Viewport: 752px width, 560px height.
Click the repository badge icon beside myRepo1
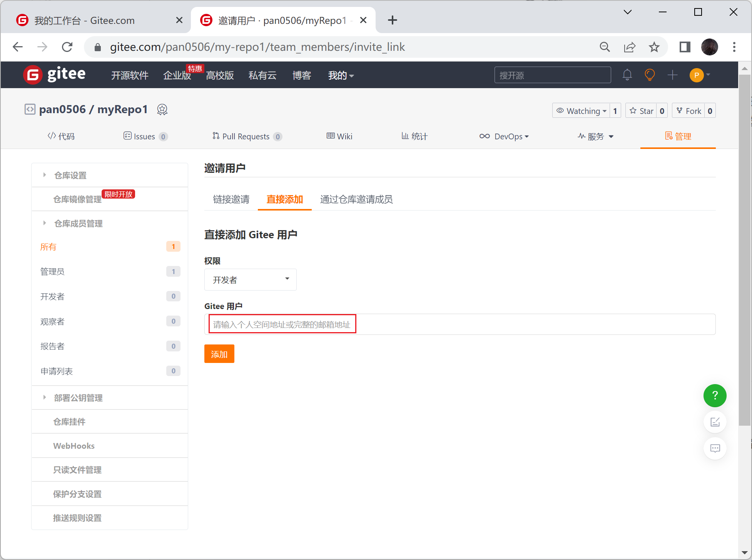pyautogui.click(x=162, y=110)
